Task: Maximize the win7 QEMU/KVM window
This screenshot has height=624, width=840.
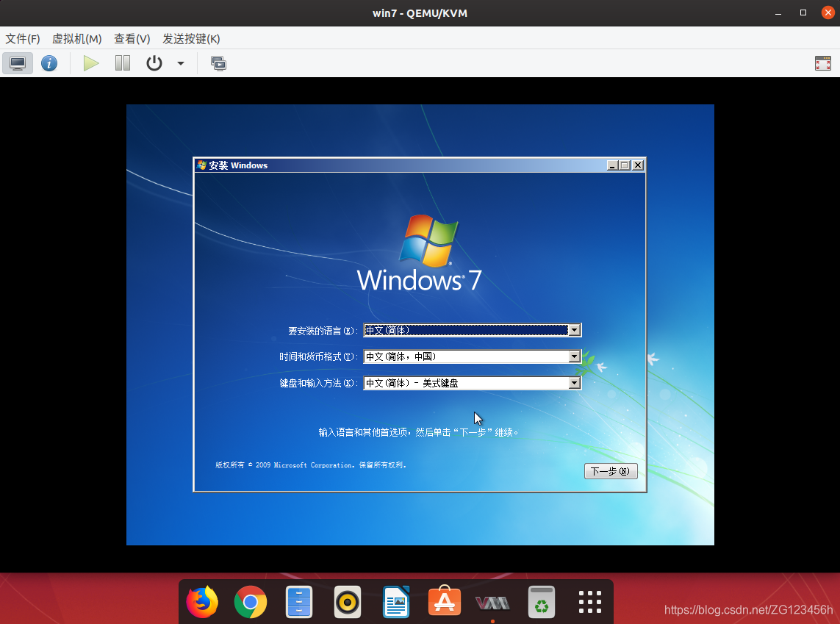Action: coord(803,12)
